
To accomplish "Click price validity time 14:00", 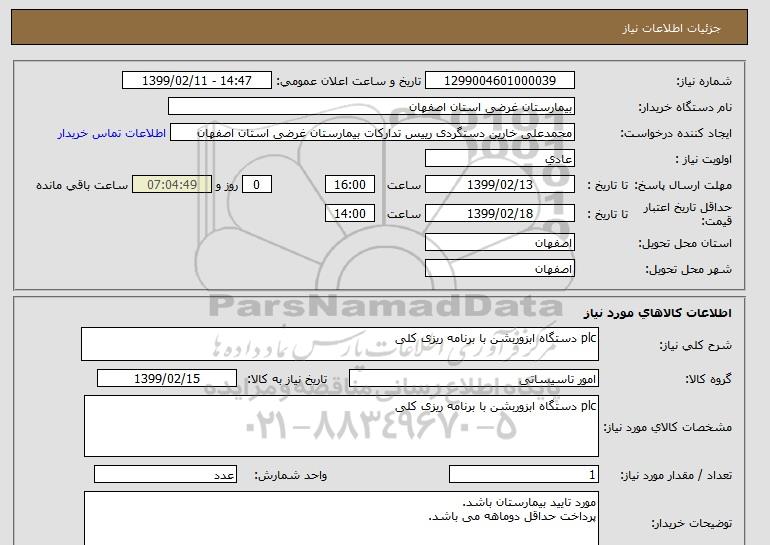I will coord(350,214).
